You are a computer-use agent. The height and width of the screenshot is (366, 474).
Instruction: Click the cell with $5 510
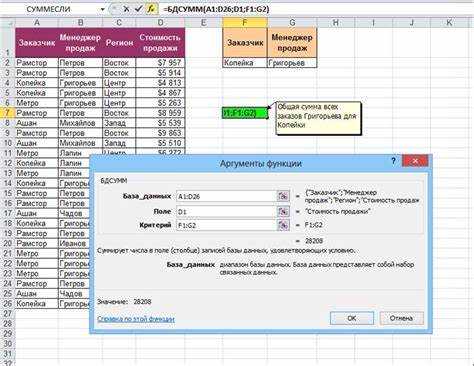pyautogui.click(x=160, y=143)
